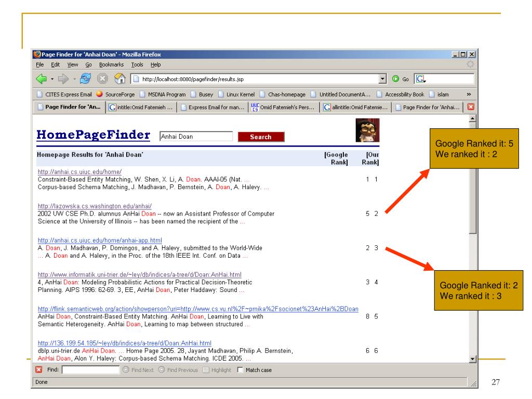The height and width of the screenshot is (399, 532).
Task: Reload the page with the Refresh icon
Action: click(x=85, y=79)
